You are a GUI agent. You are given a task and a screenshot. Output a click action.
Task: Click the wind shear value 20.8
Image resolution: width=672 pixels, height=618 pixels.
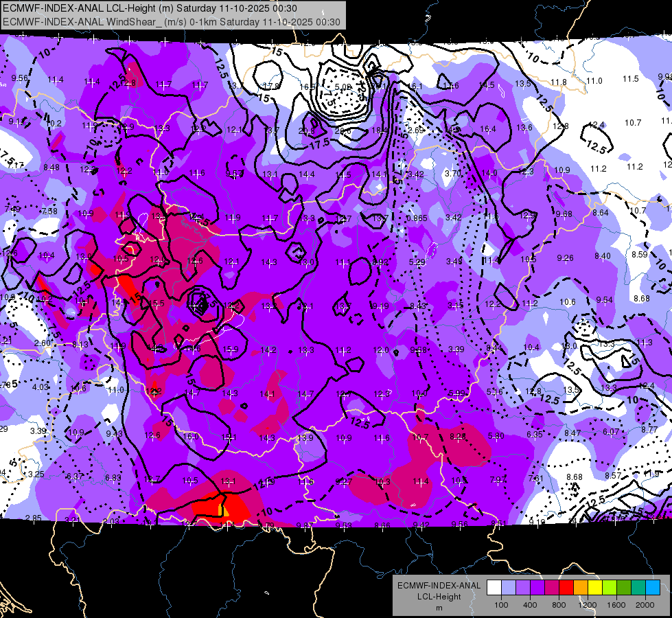click(x=306, y=130)
